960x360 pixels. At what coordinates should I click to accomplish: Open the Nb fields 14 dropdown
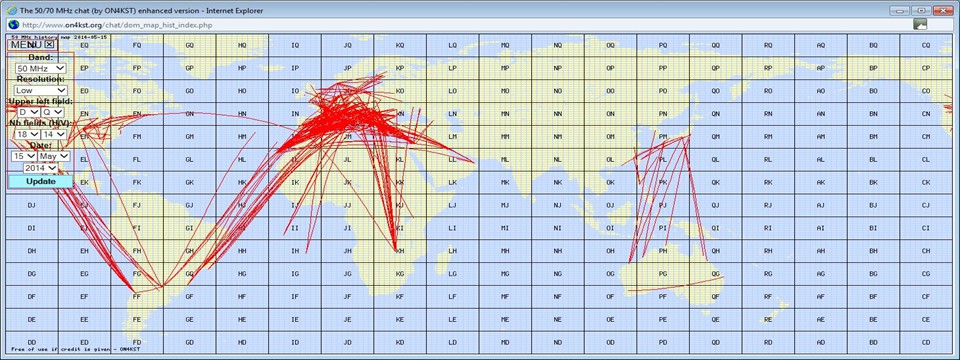tap(54, 134)
